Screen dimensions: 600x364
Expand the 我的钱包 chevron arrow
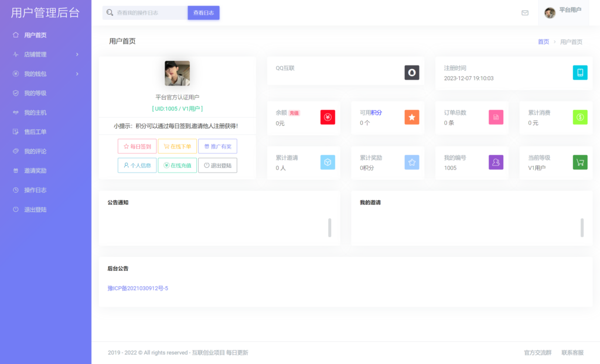click(x=77, y=74)
